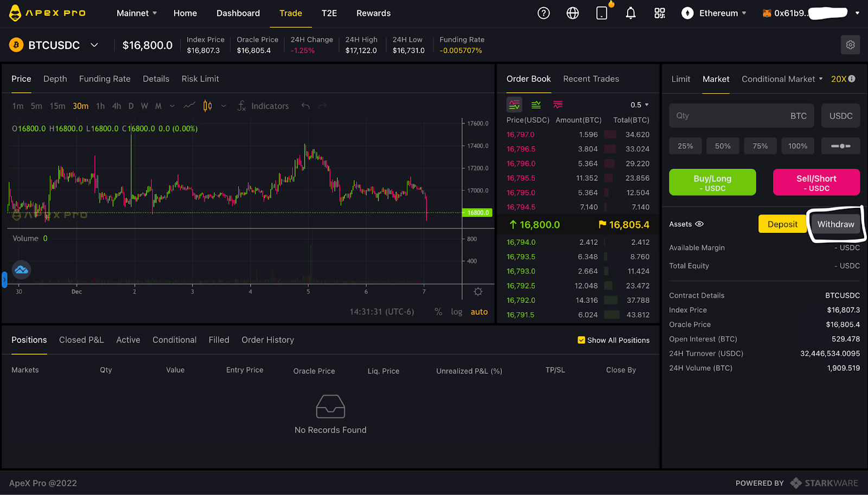
Task: Open the Funding Rate chart tab
Action: [105, 79]
